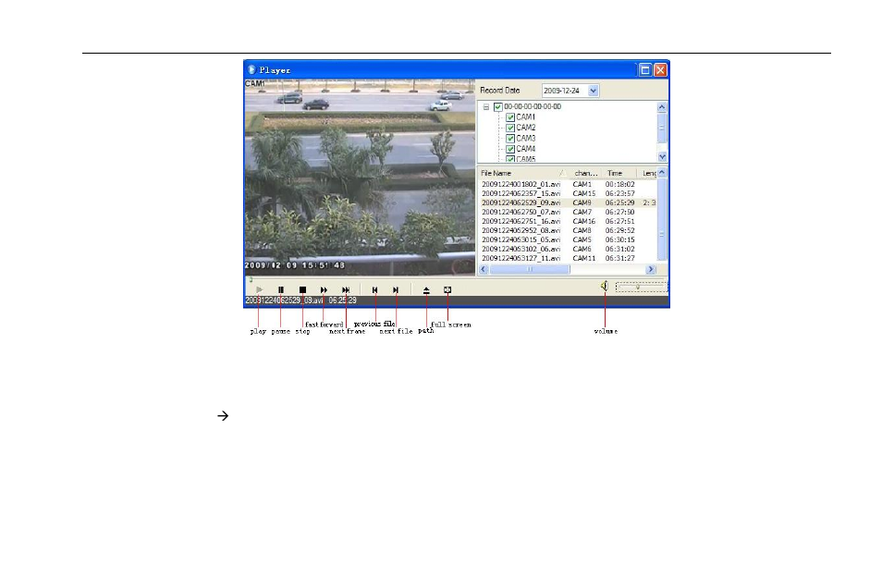Stop the video playback
The image size is (882, 588).
point(302,289)
